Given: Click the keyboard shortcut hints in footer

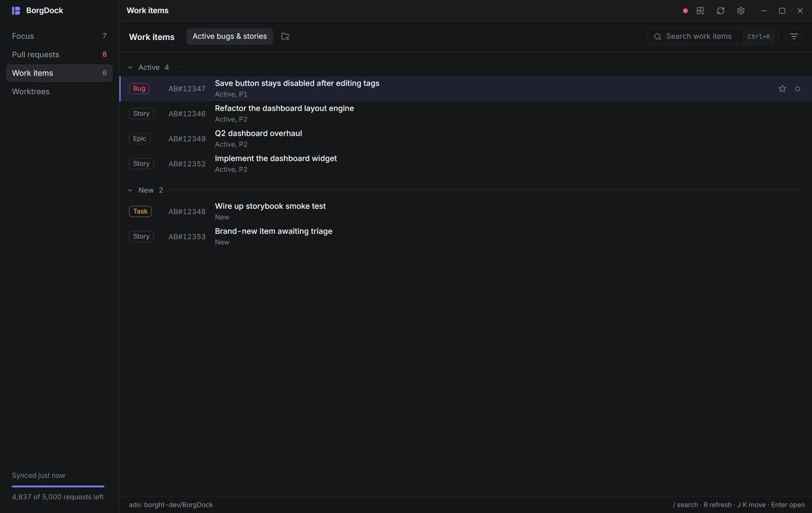Looking at the screenshot, I should pyautogui.click(x=739, y=505).
